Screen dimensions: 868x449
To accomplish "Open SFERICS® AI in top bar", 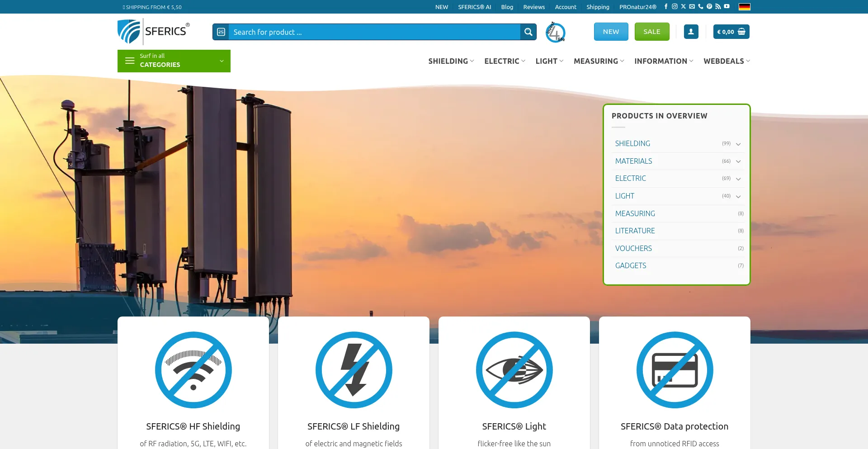I will (x=475, y=7).
